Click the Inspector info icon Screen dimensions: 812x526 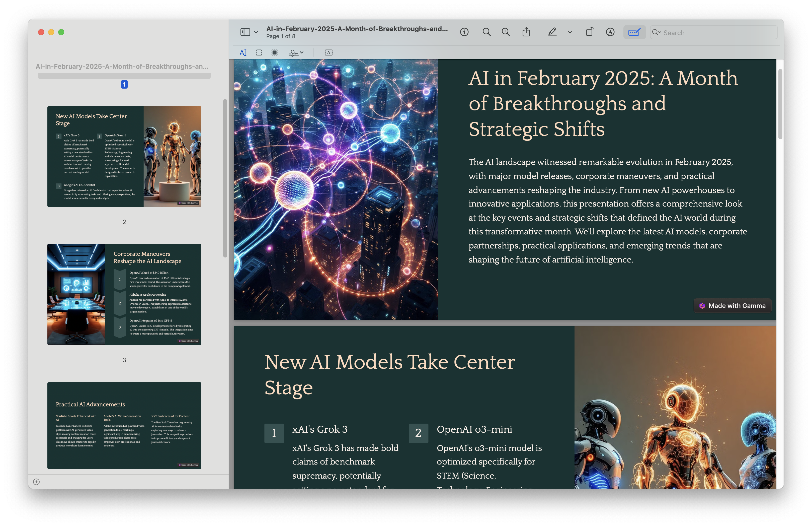click(464, 32)
